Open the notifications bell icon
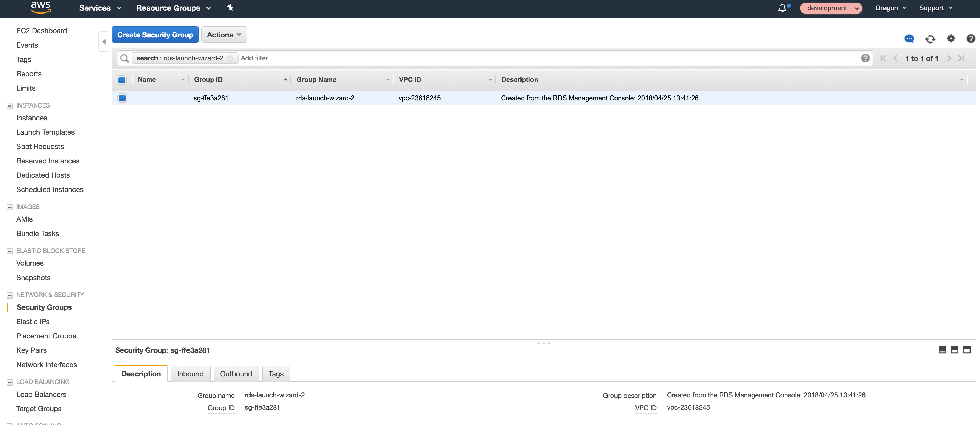The width and height of the screenshot is (980, 425). tap(782, 8)
